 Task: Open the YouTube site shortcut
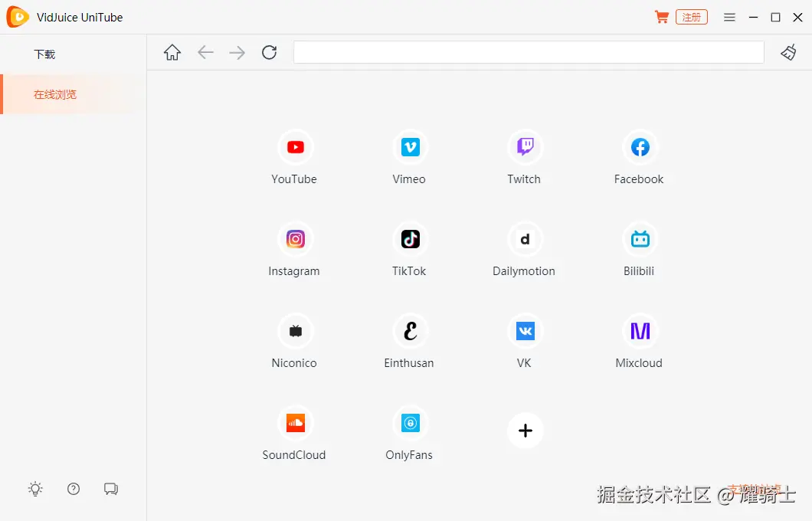pos(295,148)
